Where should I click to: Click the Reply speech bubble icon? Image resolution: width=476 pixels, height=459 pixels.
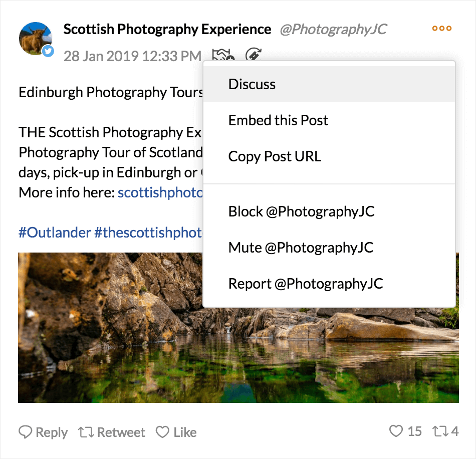point(25,432)
